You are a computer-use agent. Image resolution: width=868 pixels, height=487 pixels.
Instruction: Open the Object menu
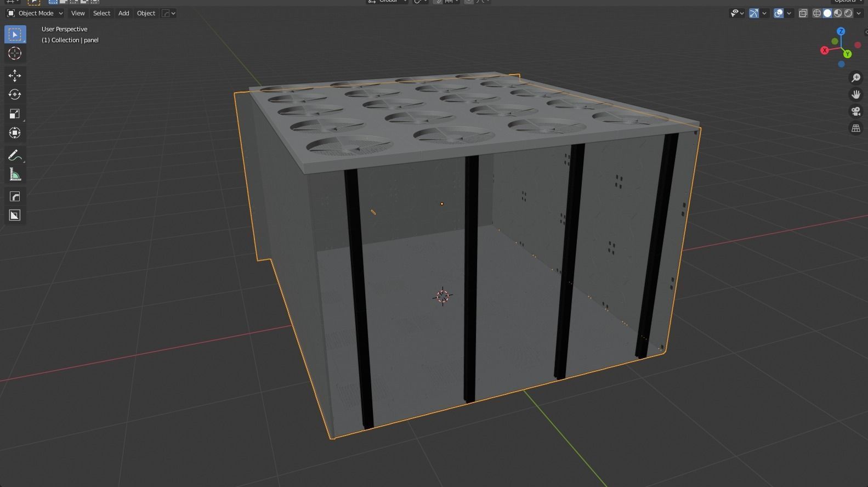(x=146, y=13)
